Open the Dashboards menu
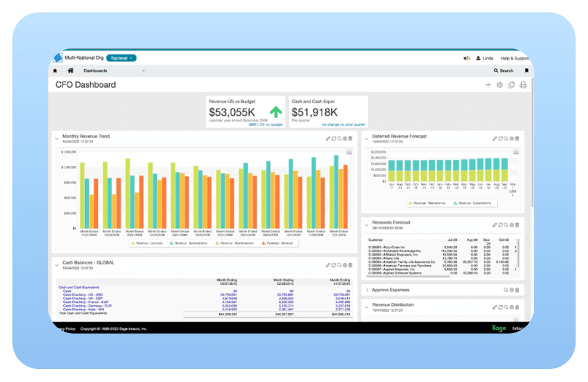The image size is (588, 382). point(95,70)
